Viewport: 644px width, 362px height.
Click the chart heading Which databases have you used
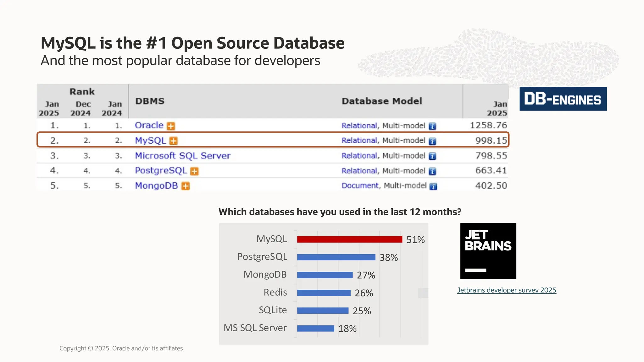[340, 212]
